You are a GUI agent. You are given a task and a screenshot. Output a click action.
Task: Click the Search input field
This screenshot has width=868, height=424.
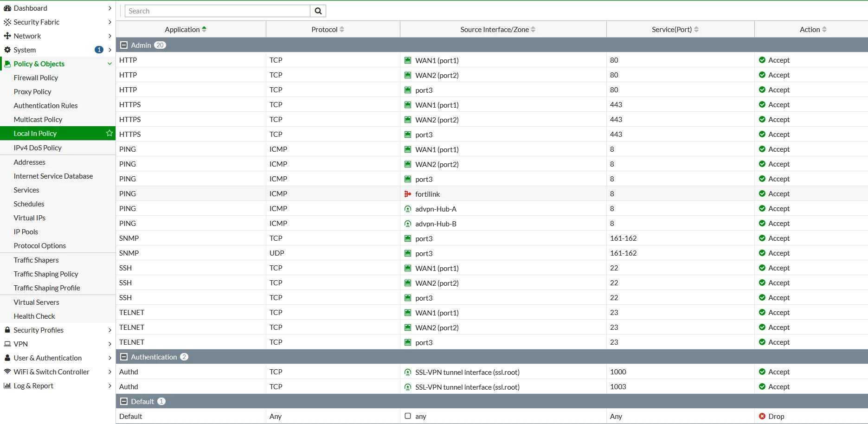217,11
